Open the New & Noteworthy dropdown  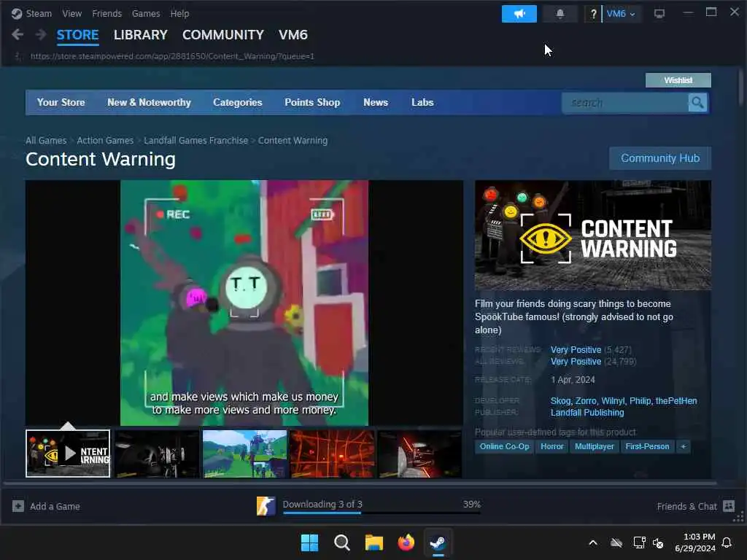149,102
